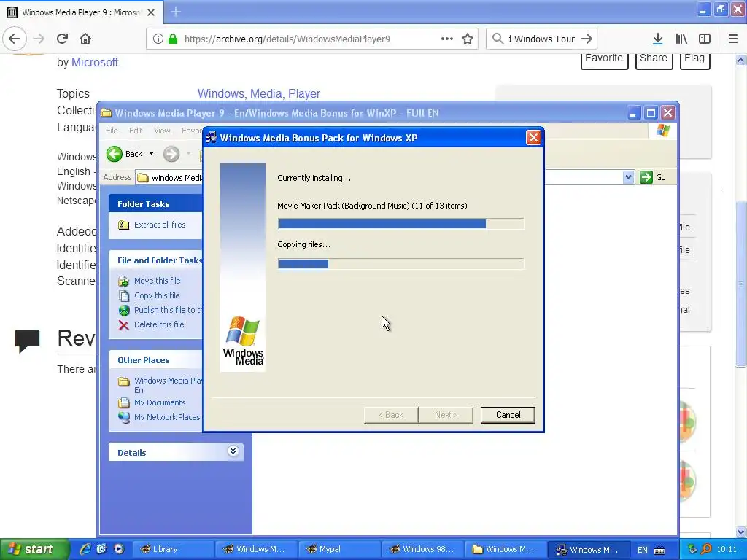Screen dimensions: 747x560
Task: Click the EN language indicator in taskbar
Action: point(642,550)
